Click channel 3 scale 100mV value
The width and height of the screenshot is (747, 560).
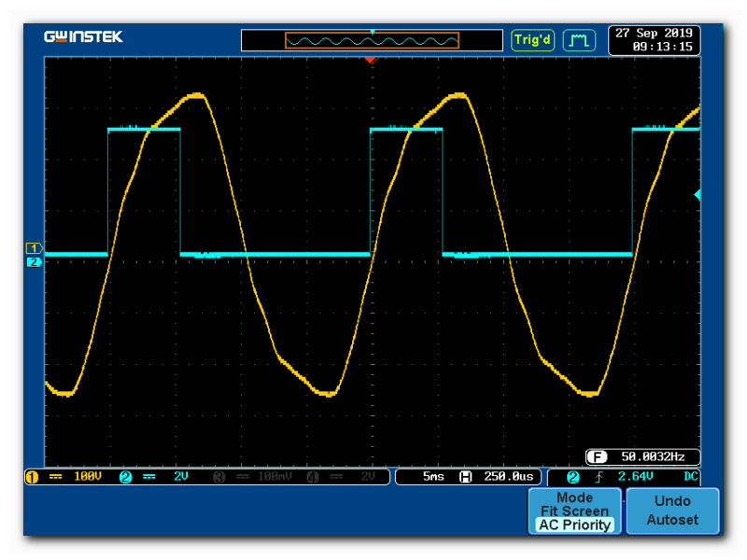point(275,477)
